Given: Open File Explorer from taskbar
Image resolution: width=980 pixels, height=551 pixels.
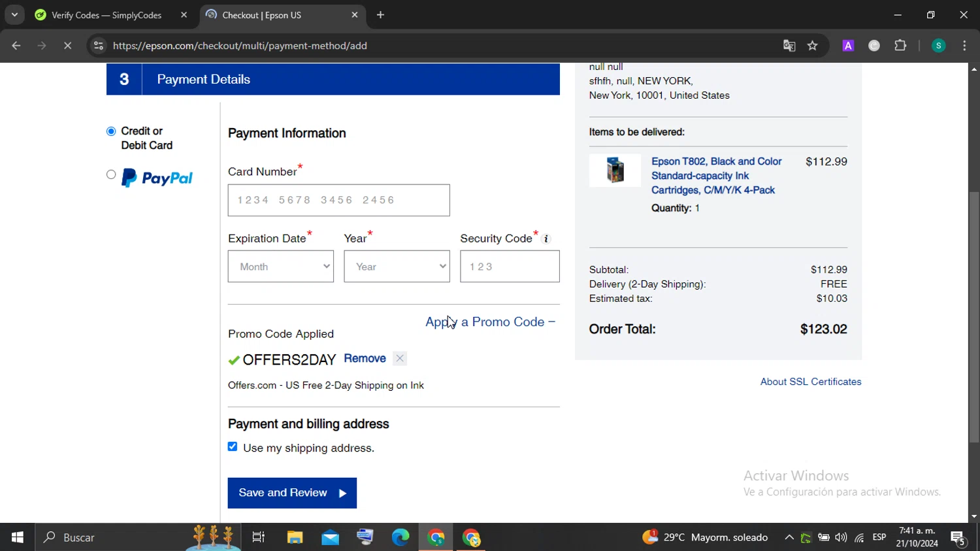Looking at the screenshot, I should click(x=295, y=537).
